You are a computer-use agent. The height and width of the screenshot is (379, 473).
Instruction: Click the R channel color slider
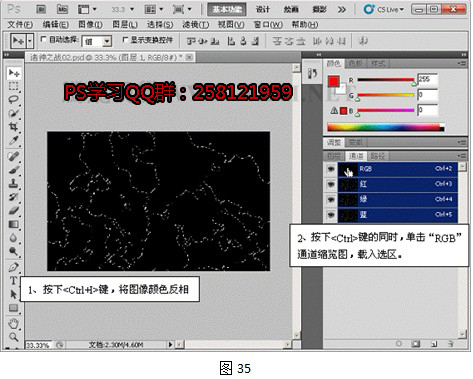[386, 80]
